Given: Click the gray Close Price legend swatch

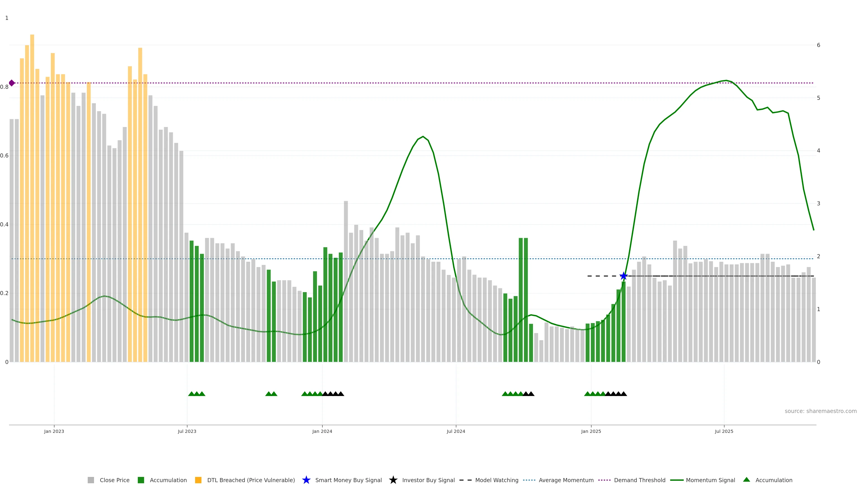Looking at the screenshot, I should (91, 480).
